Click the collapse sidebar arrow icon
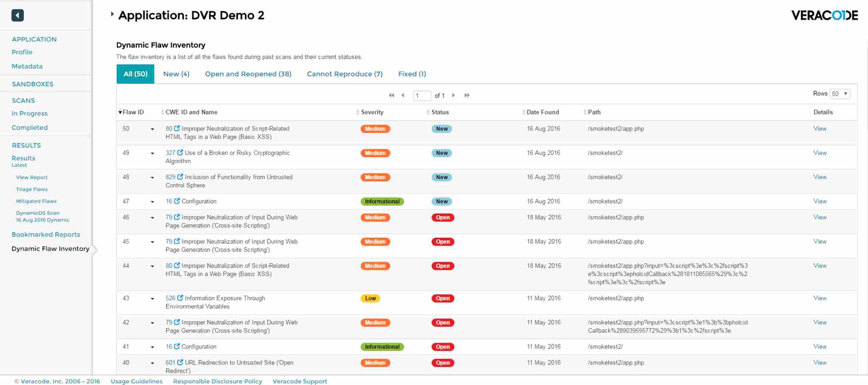The height and width of the screenshot is (385, 868). (17, 15)
